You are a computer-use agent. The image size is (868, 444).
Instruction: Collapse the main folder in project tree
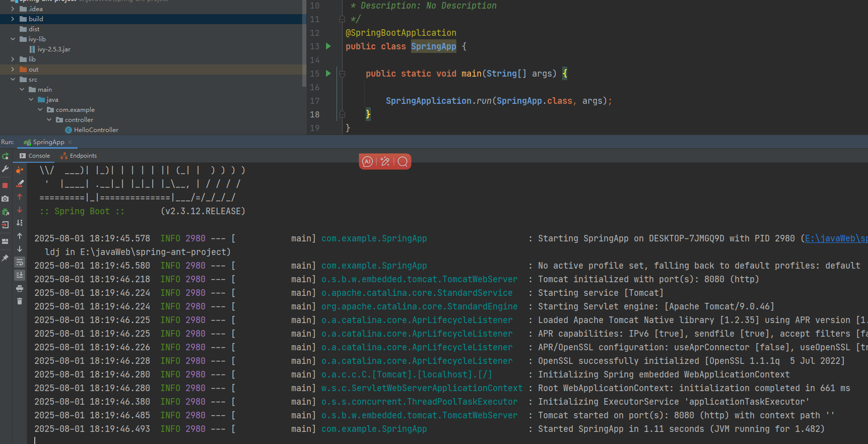(x=22, y=90)
